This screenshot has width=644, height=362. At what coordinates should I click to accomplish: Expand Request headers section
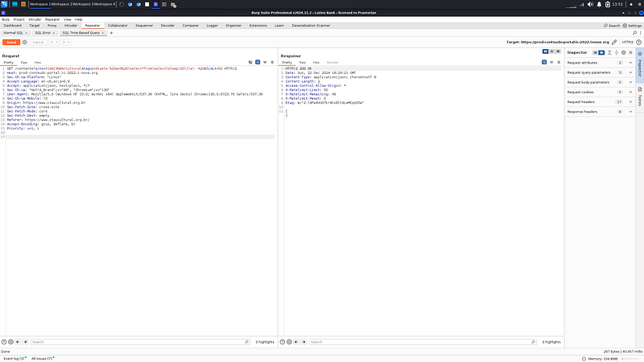(600, 102)
